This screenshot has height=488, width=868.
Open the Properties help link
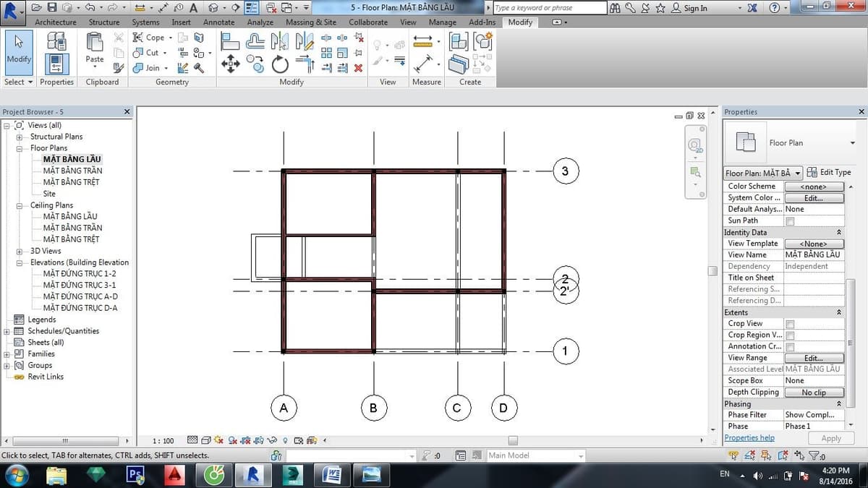click(749, 438)
